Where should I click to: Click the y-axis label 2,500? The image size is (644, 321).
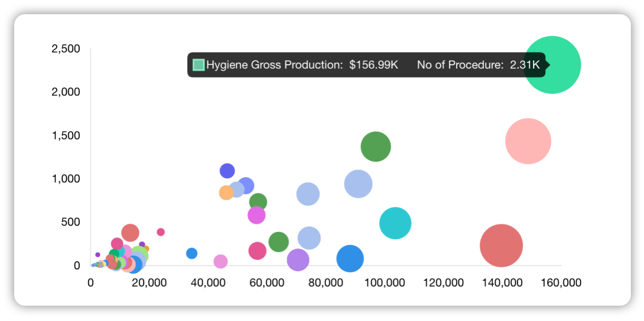(x=66, y=49)
